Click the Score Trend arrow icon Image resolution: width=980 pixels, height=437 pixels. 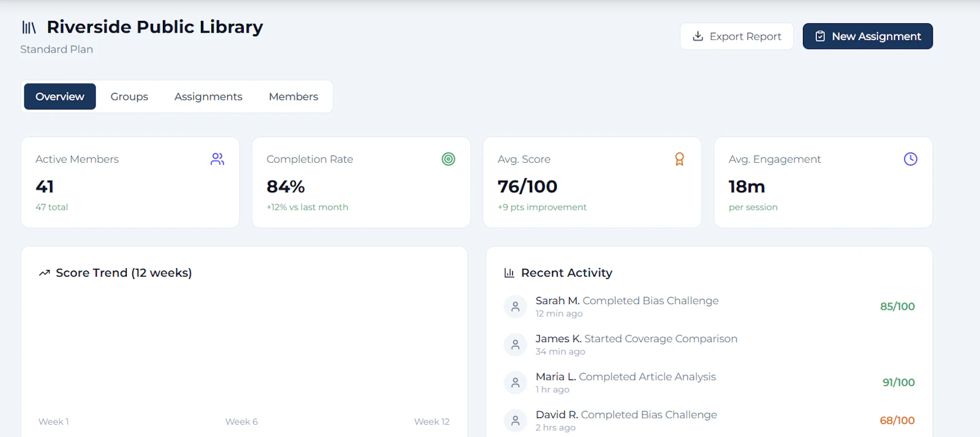[44, 273]
